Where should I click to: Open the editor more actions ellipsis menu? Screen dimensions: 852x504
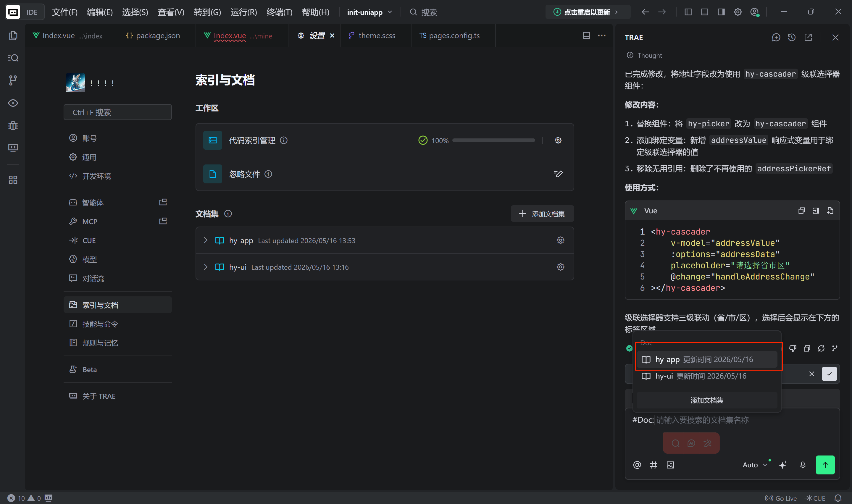coord(601,35)
